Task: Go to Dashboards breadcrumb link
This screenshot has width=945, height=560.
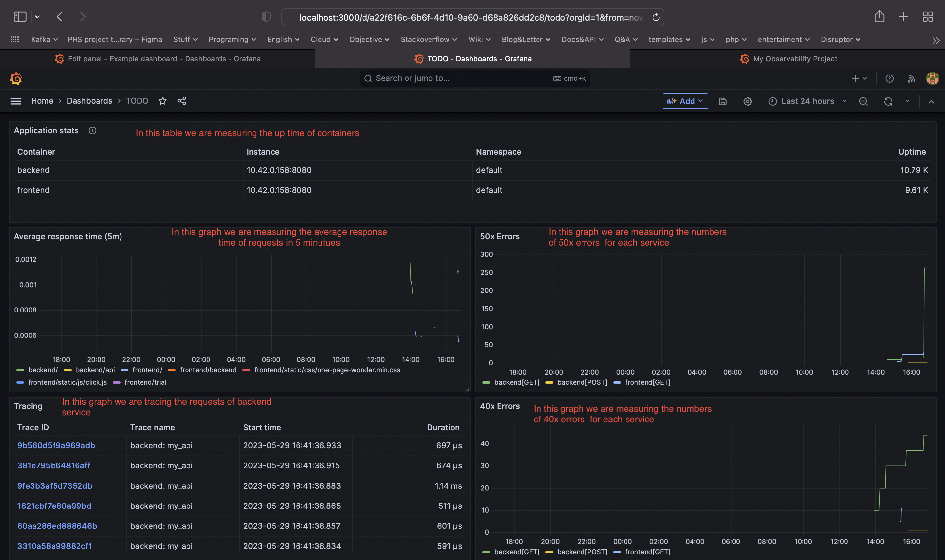Action: pyautogui.click(x=89, y=101)
